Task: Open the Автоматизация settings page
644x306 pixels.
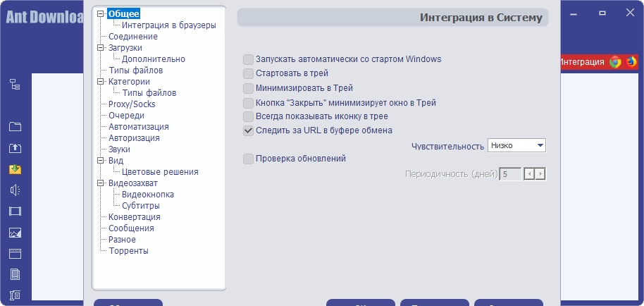Action: click(139, 127)
